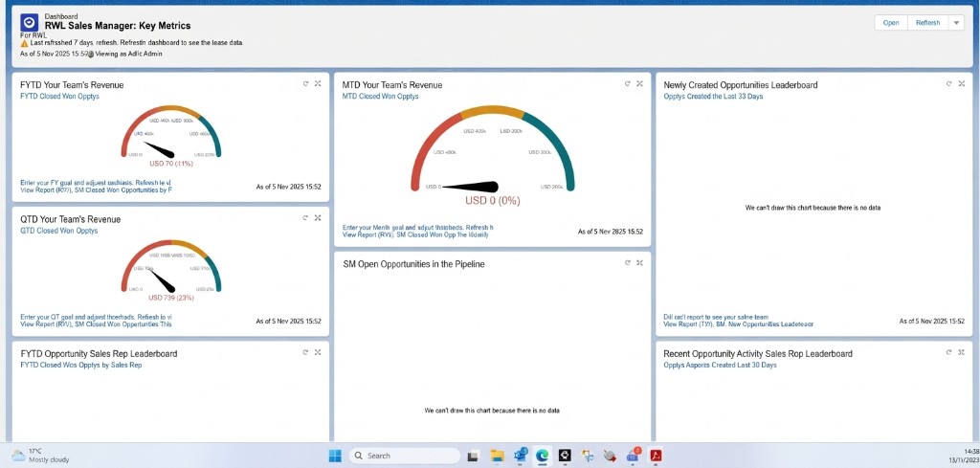
Task: Refresh the SM Open Opportunities in the Pipeline card
Action: click(x=628, y=262)
